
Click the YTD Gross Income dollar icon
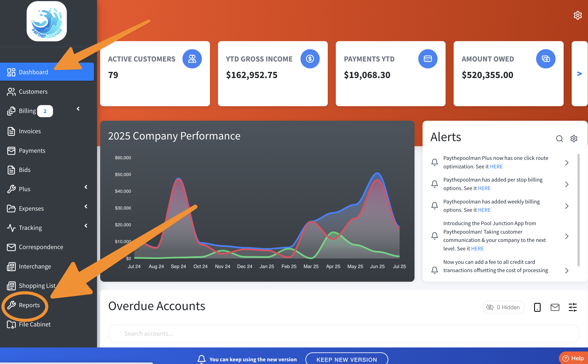310,59
